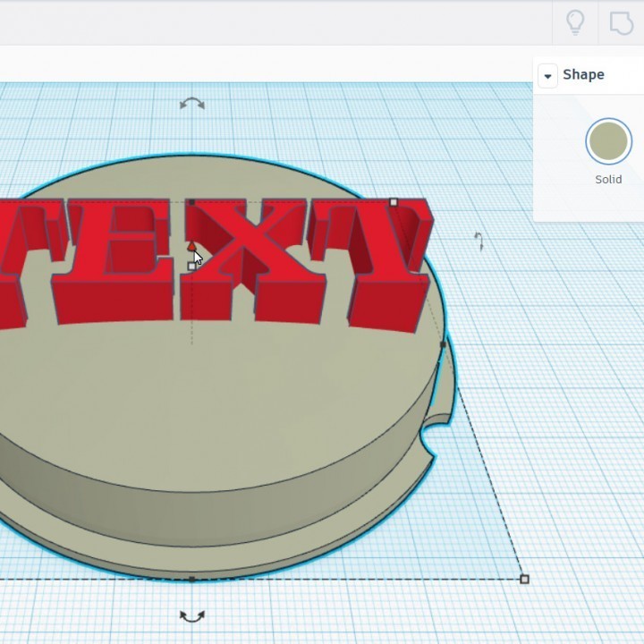This screenshot has height=644, width=644.
Task: Open the Notes tool icon
Action: [x=621, y=21]
